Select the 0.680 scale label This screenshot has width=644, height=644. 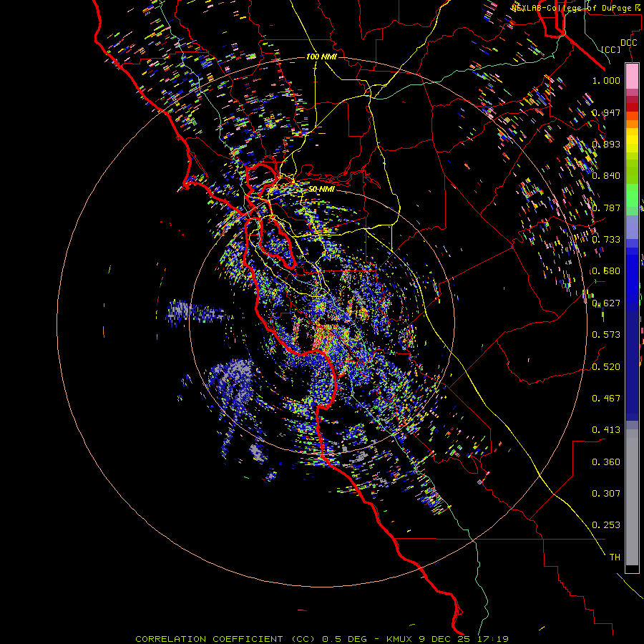pos(606,271)
